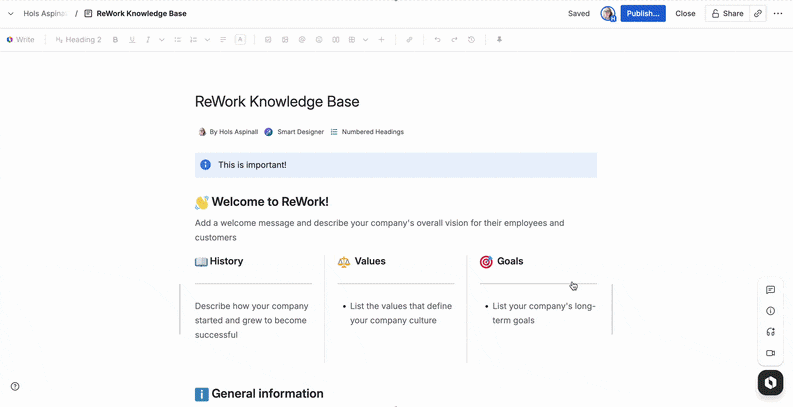This screenshot has height=407, width=793.
Task: Click the Saved status text
Action: click(x=579, y=14)
